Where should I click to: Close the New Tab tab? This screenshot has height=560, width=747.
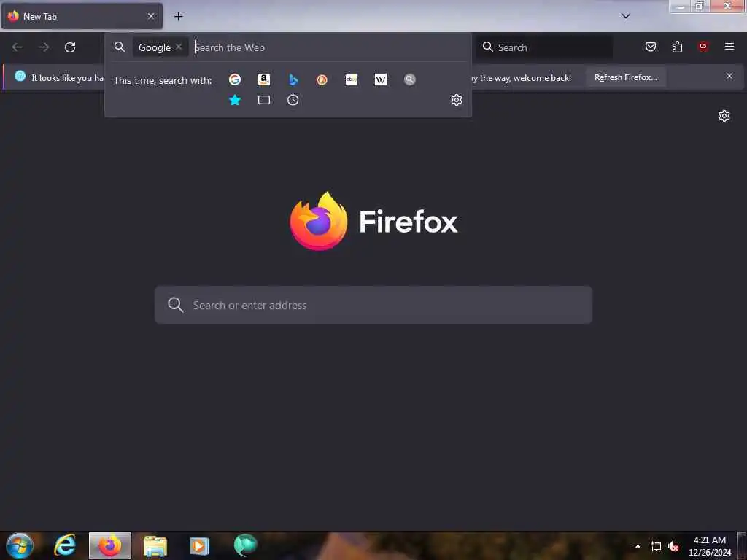pos(151,16)
